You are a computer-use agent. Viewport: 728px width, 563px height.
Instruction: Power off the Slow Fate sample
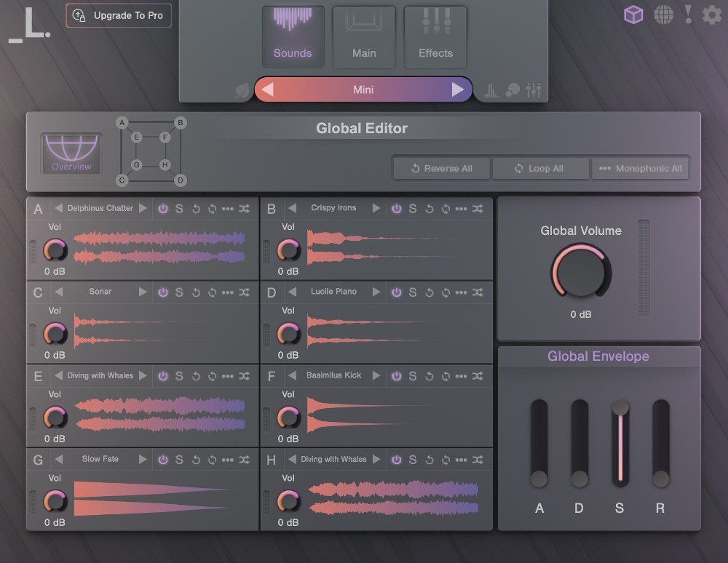click(164, 460)
